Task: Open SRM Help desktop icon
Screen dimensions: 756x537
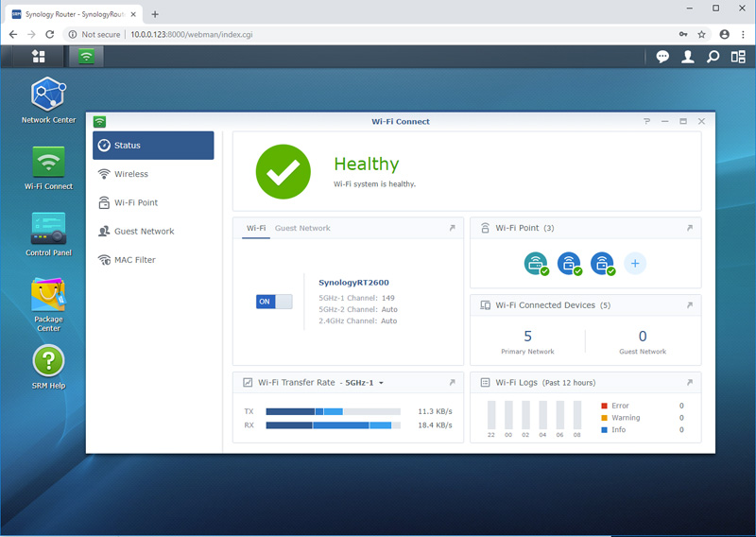Action: (x=48, y=361)
